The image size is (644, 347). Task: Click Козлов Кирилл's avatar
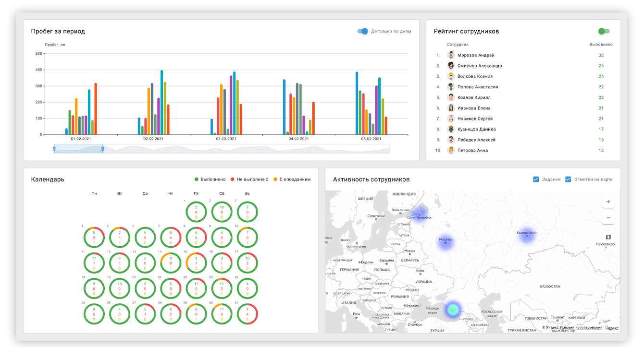point(451,97)
